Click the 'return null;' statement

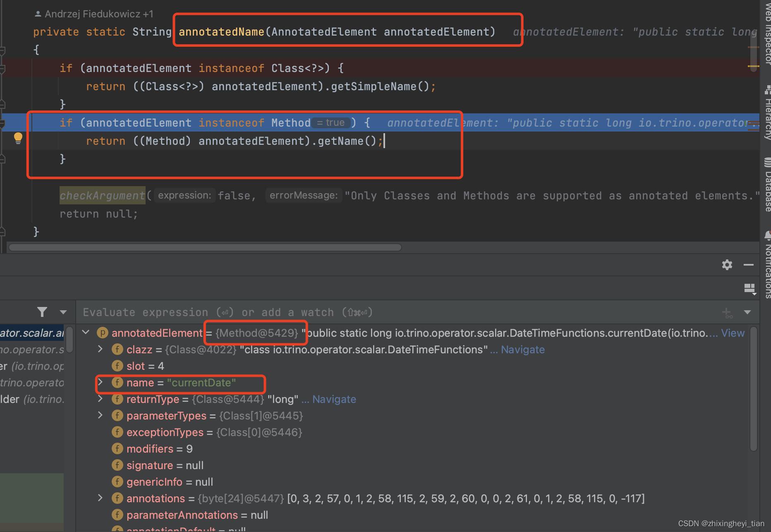(x=98, y=214)
